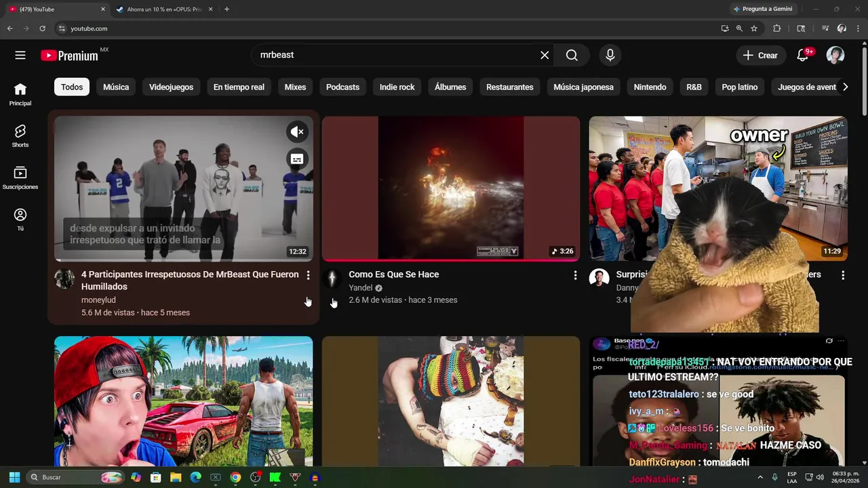Open Como Es Que Se Hace title
868x488 pixels.
pyautogui.click(x=393, y=274)
